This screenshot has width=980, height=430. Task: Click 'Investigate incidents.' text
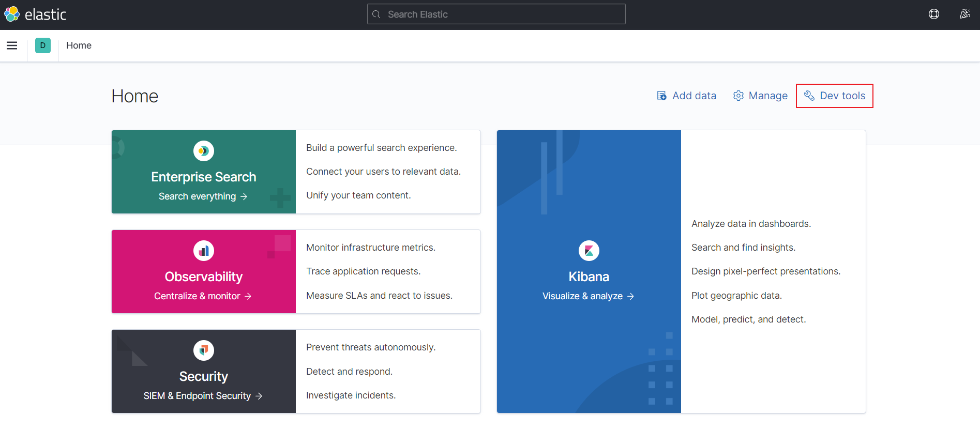click(x=351, y=395)
